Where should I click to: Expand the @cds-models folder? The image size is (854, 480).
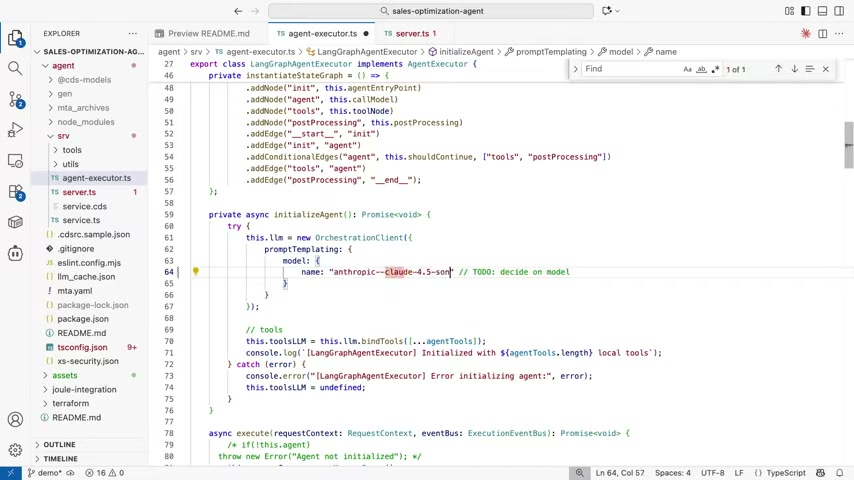(51, 80)
